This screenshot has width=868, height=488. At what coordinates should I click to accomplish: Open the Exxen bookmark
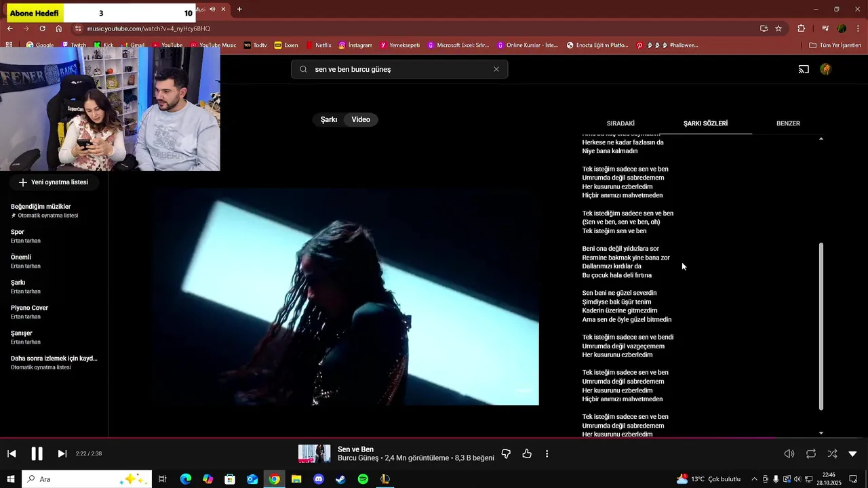coord(286,45)
